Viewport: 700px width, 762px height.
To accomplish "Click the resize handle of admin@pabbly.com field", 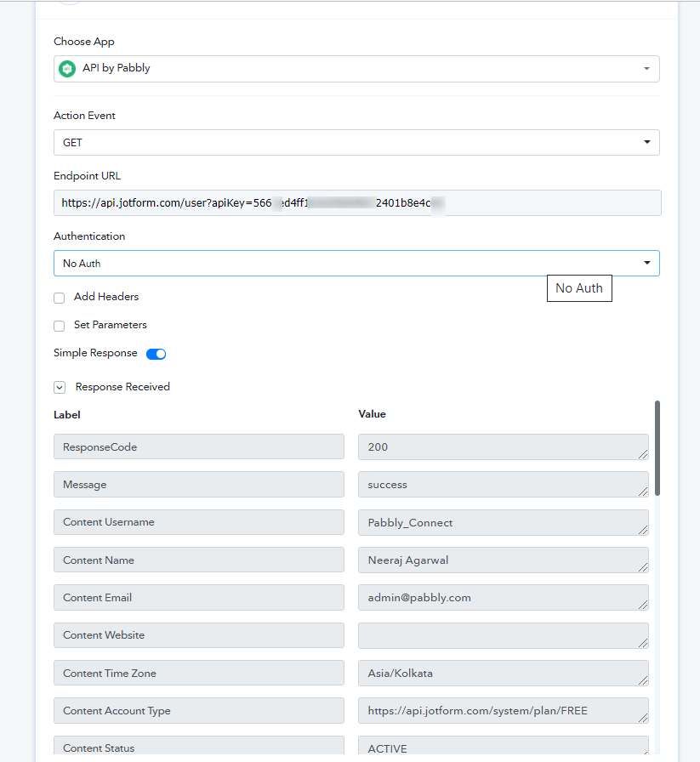I will (643, 605).
